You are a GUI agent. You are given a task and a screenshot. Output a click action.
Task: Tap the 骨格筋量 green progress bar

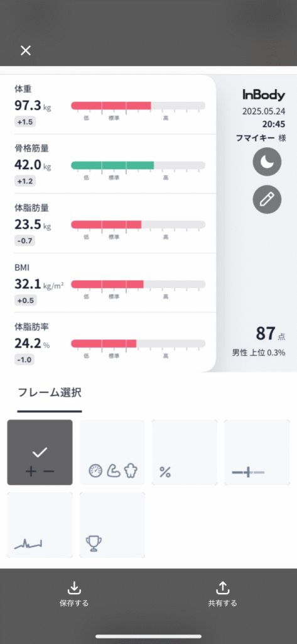(x=138, y=165)
